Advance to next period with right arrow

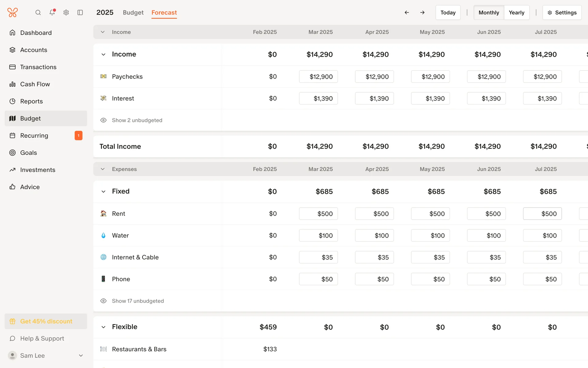422,13
